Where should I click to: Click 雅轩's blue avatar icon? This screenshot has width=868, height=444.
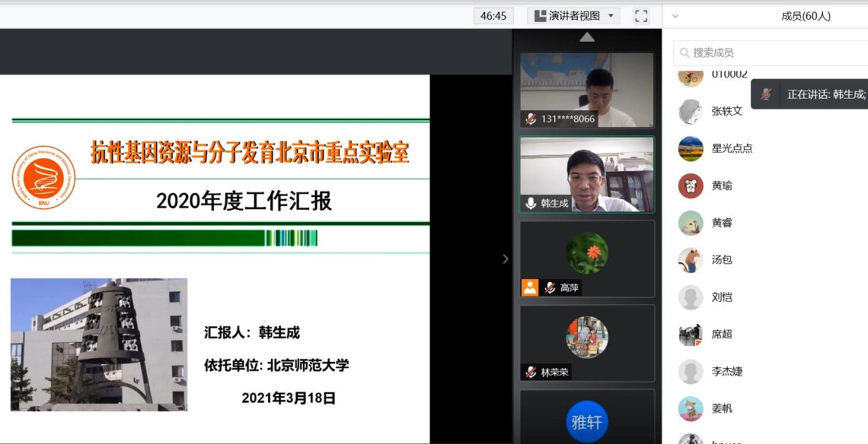pos(588,423)
